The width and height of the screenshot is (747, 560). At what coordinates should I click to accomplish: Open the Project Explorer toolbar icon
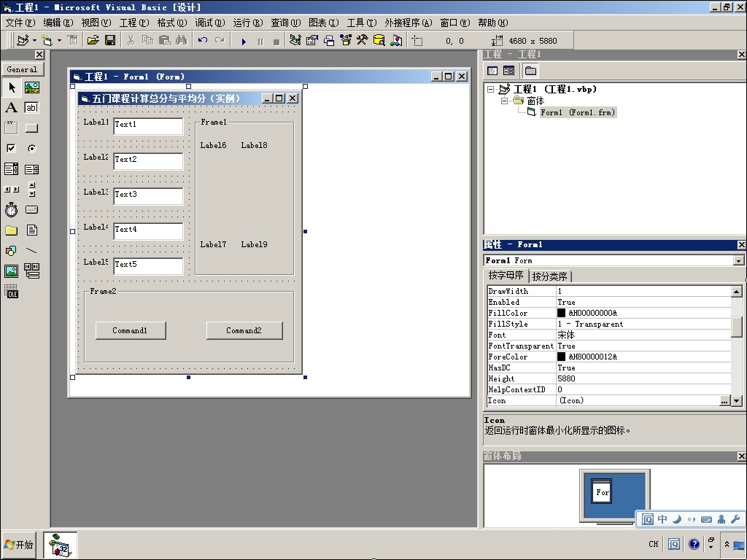(295, 41)
